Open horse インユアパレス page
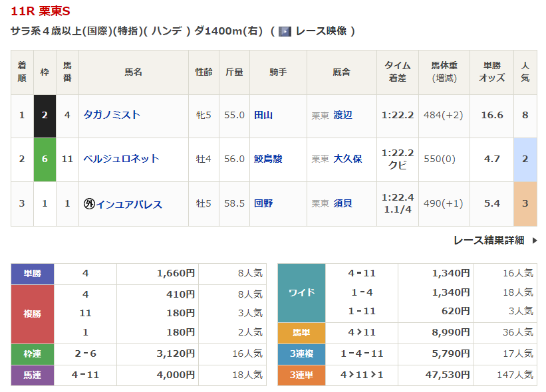Screen dimensions: 546x392 pyautogui.click(x=129, y=204)
